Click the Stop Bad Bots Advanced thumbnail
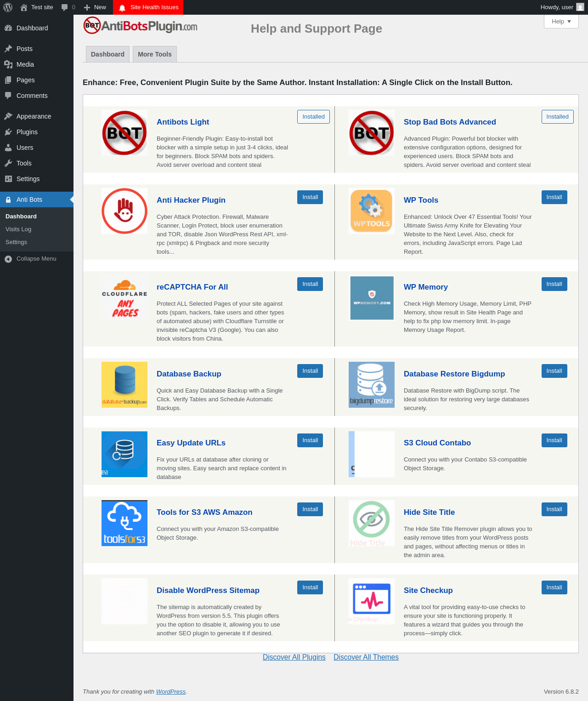Viewport: 588px width, 701px height. tap(372, 133)
